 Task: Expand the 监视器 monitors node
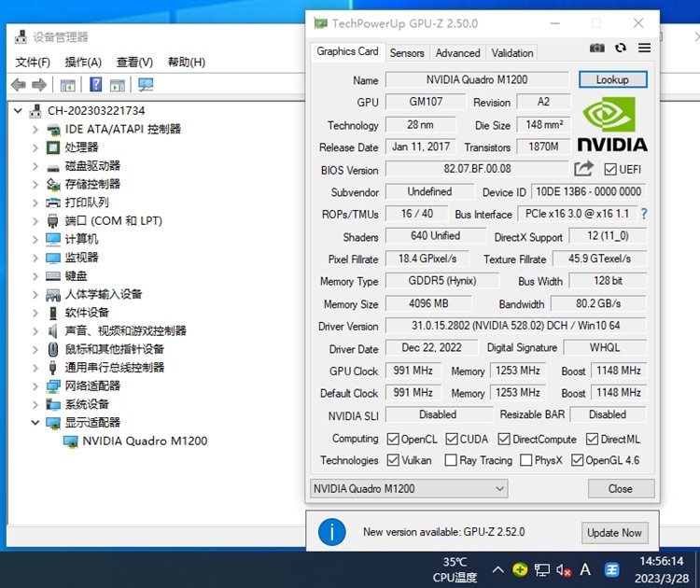[x=35, y=258]
